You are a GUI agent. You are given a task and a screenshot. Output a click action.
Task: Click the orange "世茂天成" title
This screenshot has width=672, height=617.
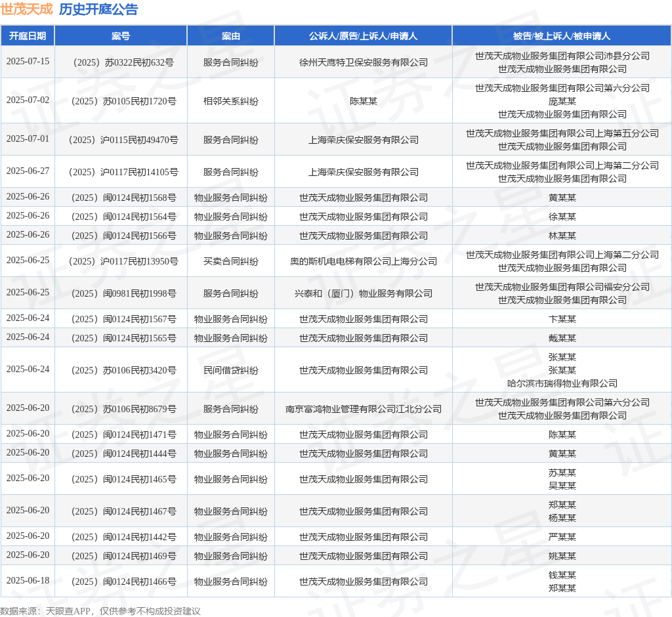(26, 9)
